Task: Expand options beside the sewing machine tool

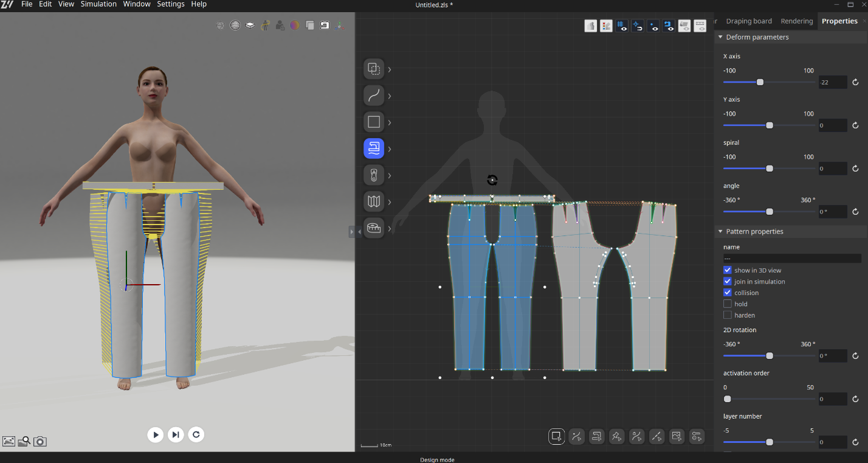Action: click(390, 149)
